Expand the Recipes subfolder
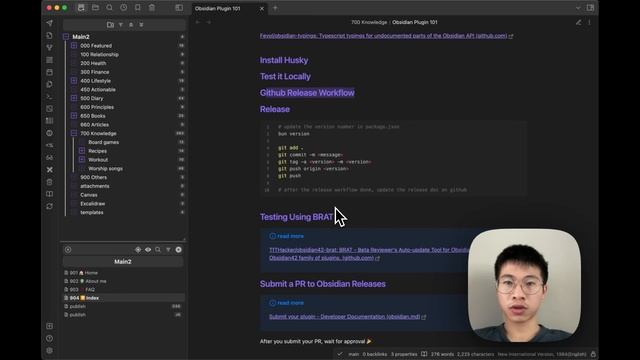 [82, 151]
